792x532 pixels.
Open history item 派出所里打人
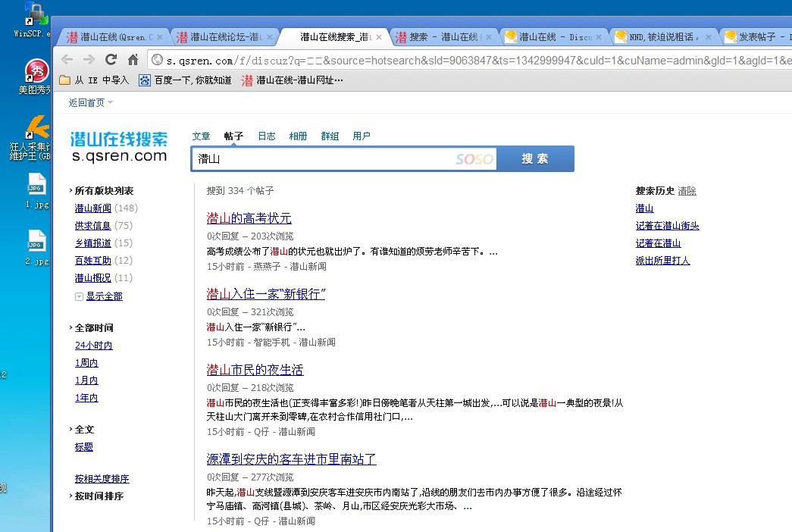[662, 261]
